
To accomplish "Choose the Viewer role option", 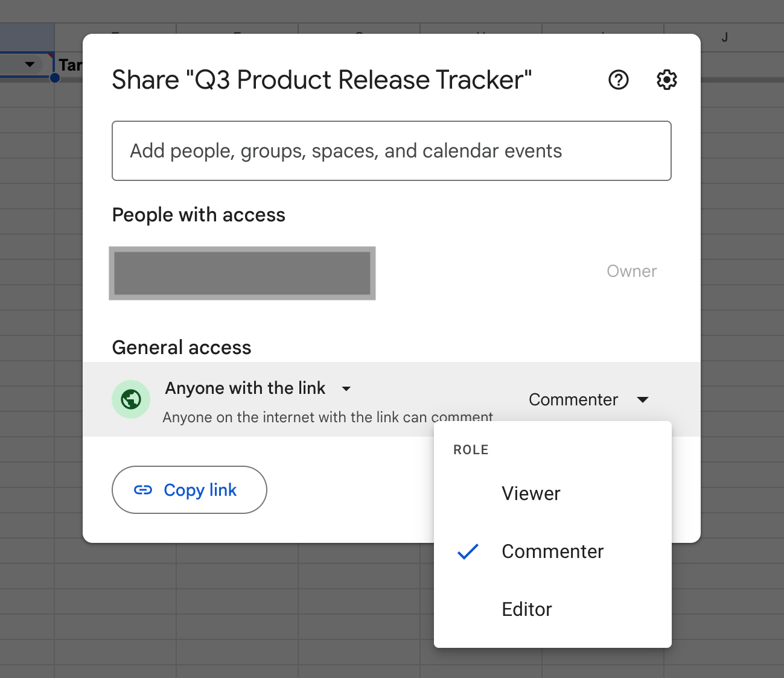I will [x=531, y=493].
